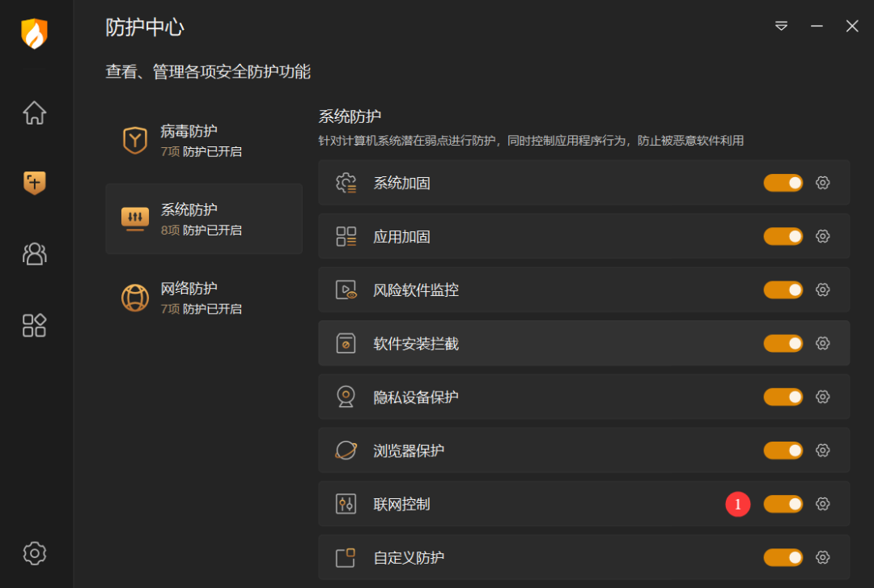Image resolution: width=874 pixels, height=588 pixels.
Task: Click the red notification badge on 联网控制
Action: 737,504
